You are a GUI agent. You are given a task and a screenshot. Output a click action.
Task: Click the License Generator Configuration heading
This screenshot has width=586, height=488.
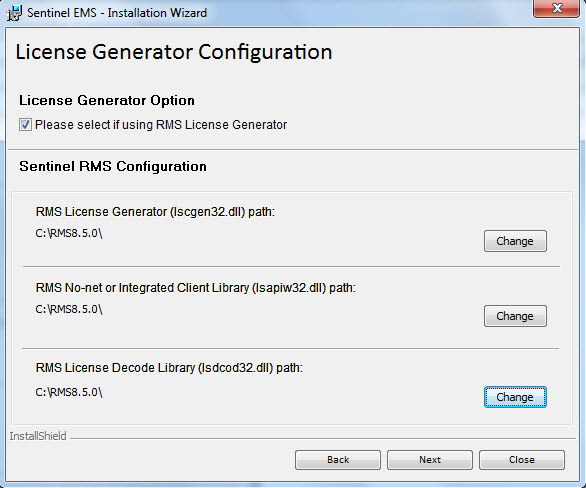[x=174, y=52]
